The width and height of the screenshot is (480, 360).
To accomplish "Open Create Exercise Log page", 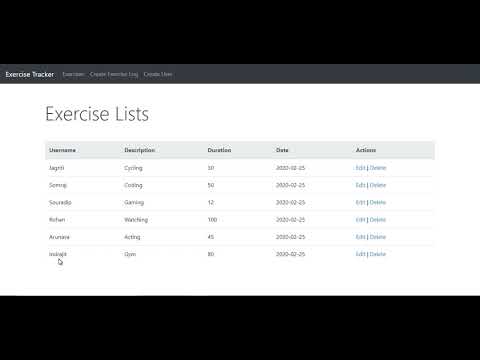I will [x=114, y=74].
